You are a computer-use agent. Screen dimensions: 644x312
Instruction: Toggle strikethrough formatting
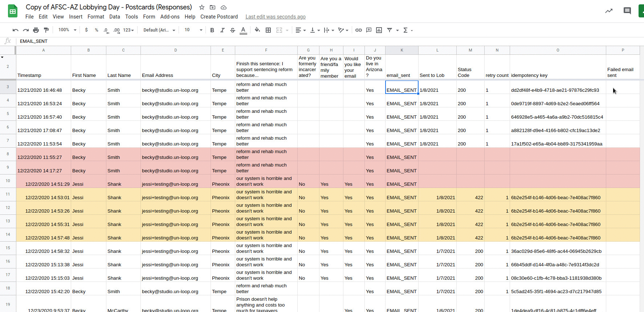233,30
